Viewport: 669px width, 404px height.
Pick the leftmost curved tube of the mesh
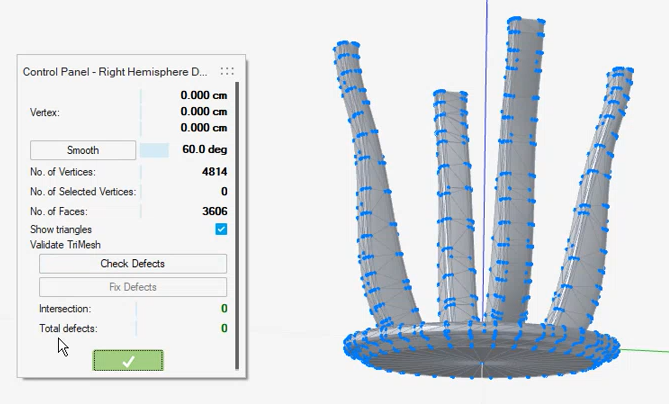tap(373, 180)
